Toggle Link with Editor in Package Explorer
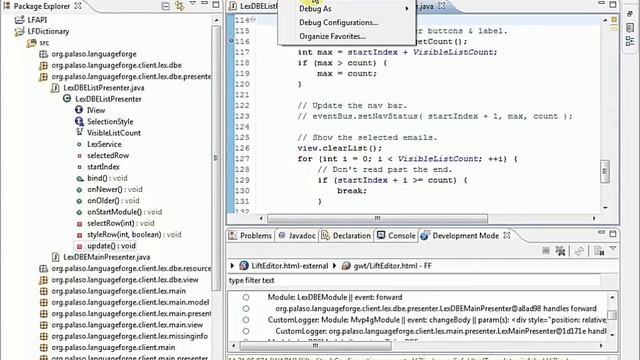The height and width of the screenshot is (360, 640). coord(179,6)
